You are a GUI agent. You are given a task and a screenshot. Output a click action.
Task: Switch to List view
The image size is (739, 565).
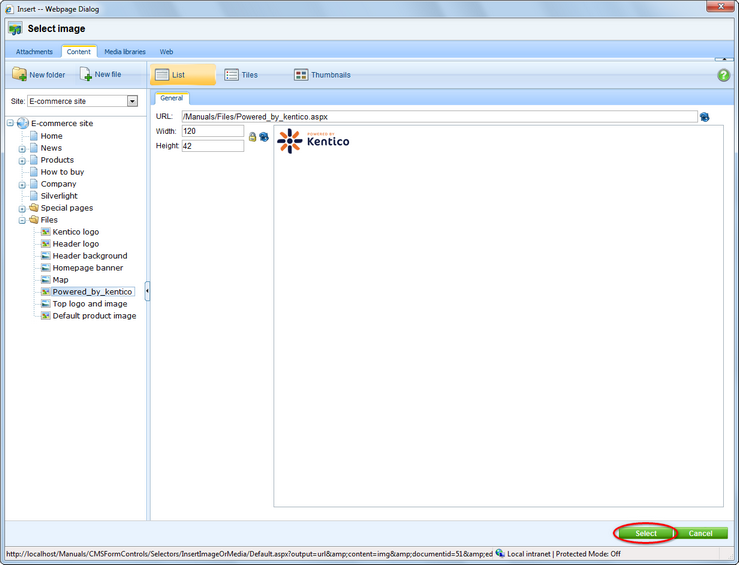point(183,75)
